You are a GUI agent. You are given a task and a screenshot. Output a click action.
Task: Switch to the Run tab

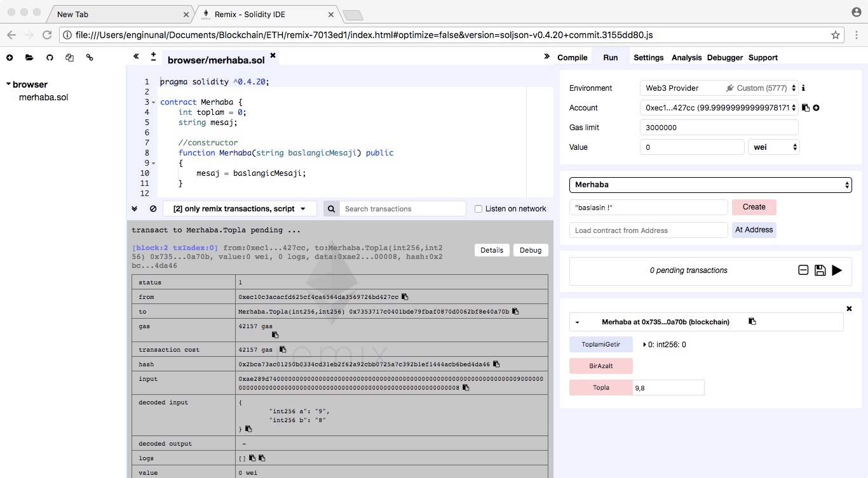click(x=610, y=57)
